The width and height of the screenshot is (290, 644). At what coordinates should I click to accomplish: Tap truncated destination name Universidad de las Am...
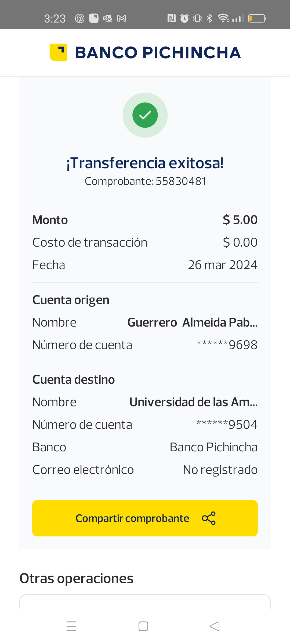tap(193, 402)
